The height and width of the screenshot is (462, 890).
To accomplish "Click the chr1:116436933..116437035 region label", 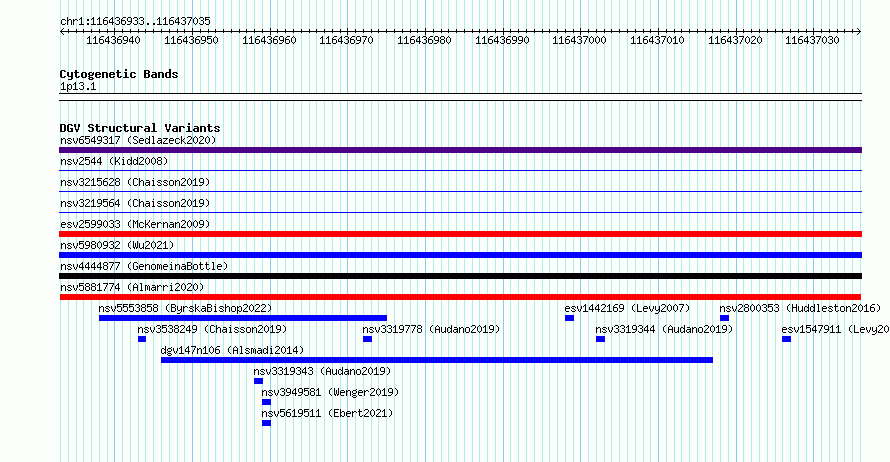I will 135,21.
